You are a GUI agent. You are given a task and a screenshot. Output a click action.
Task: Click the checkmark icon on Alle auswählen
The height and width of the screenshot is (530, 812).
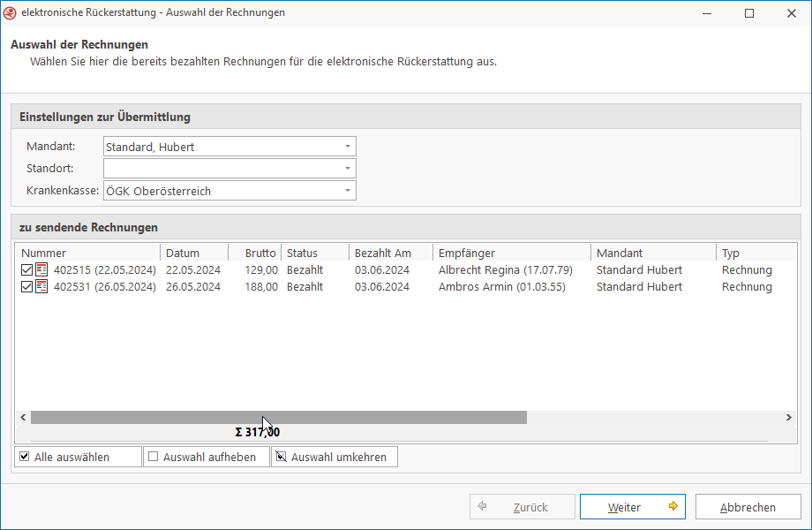25,458
